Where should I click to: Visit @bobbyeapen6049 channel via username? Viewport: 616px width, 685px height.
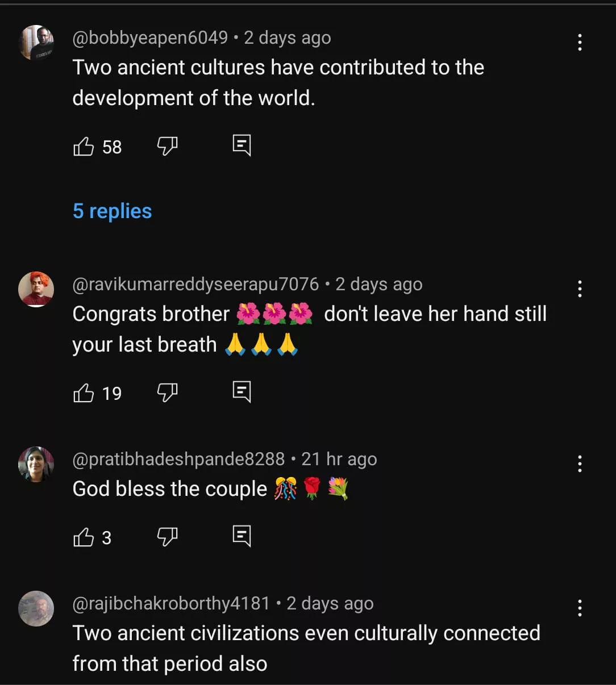150,37
